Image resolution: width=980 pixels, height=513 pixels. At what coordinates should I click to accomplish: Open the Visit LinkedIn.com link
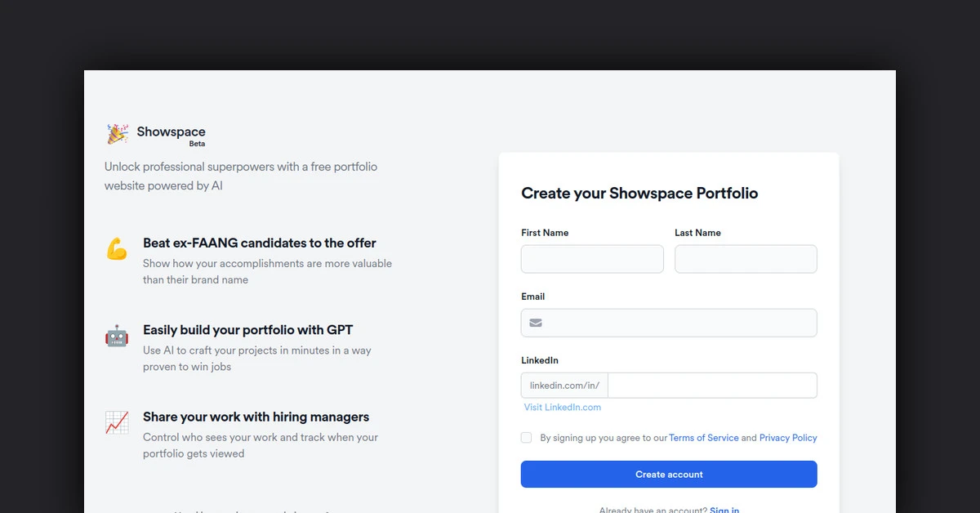[563, 407]
